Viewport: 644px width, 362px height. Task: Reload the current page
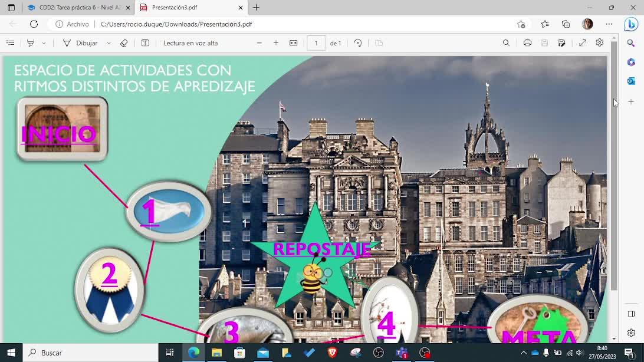[x=34, y=24]
